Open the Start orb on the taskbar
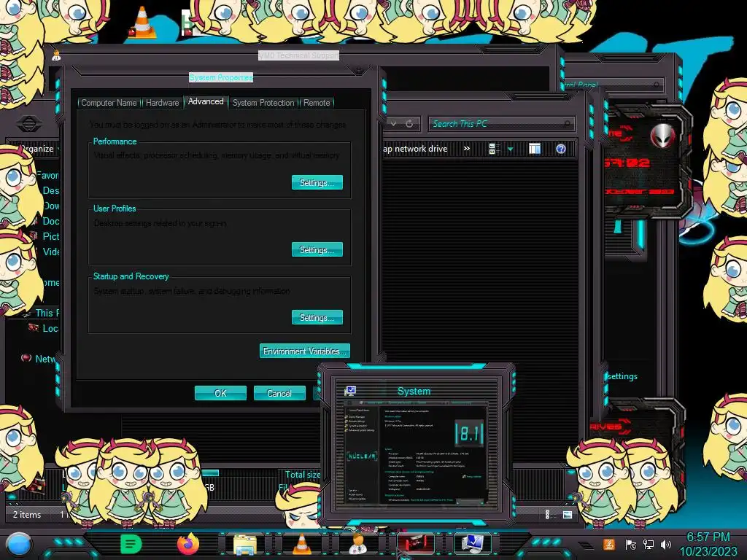 point(19,544)
